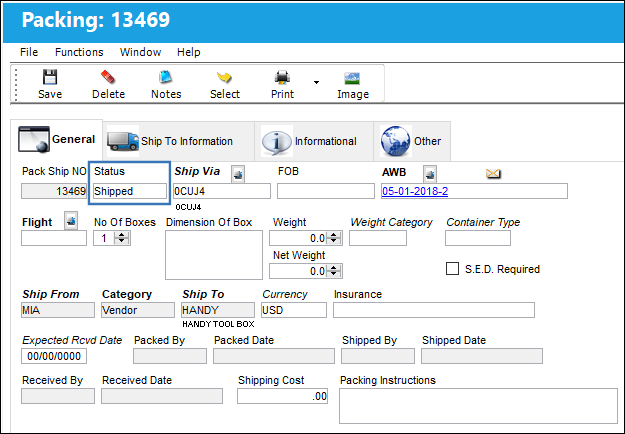Click the Delete eraser icon

pos(108,77)
